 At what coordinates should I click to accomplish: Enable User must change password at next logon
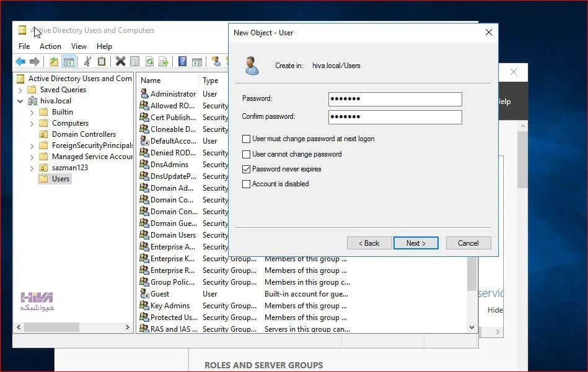246,139
